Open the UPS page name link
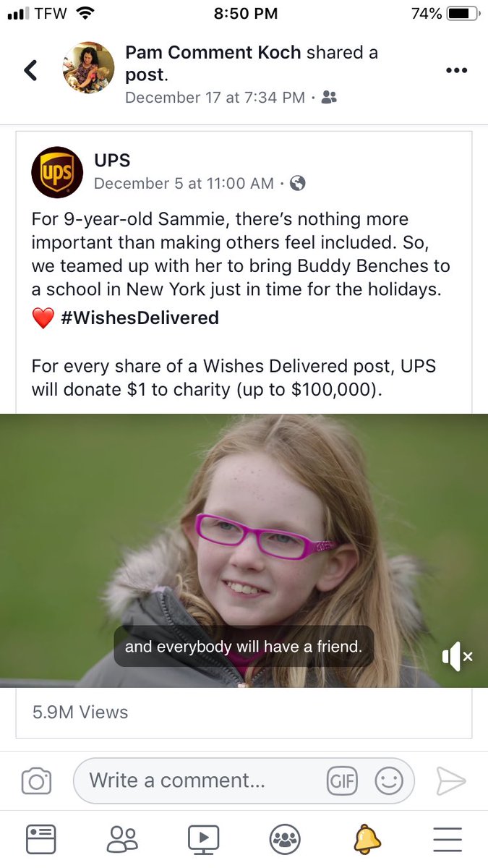The height and width of the screenshot is (868, 488). [x=112, y=160]
